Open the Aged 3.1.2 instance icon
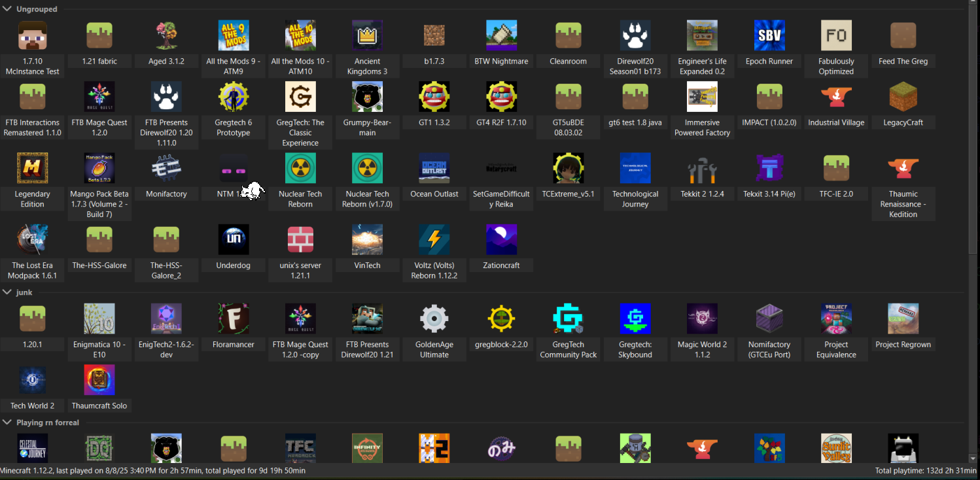 [x=166, y=35]
